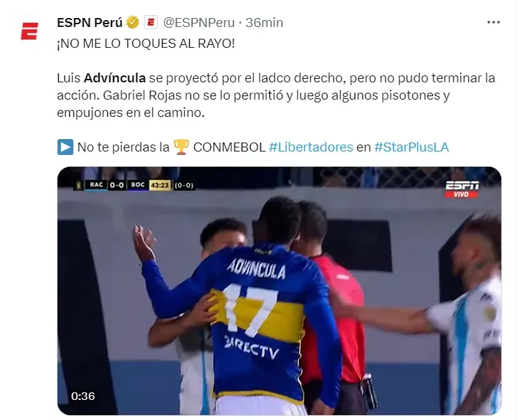Click the gold verified badge icon
520x420 pixels.
[133, 23]
